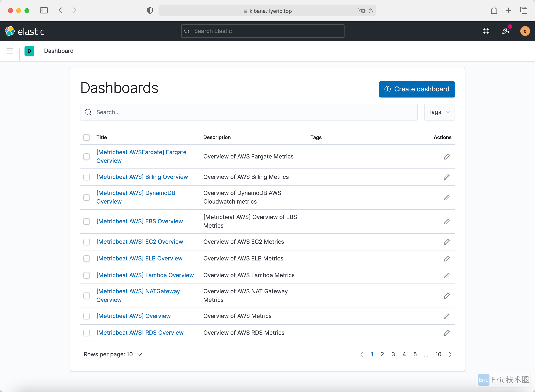Click the green D space avatar
The height and width of the screenshot is (392, 535).
pos(29,51)
